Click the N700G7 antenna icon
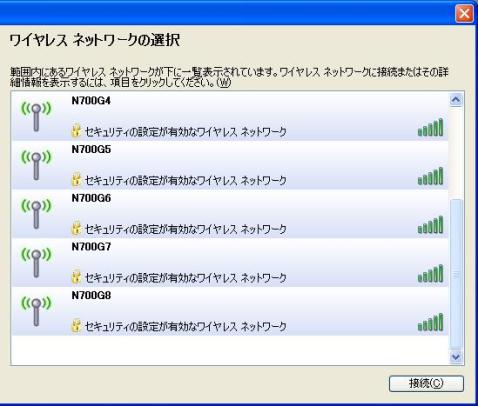Viewport: 478px width, 406px height. [36, 262]
